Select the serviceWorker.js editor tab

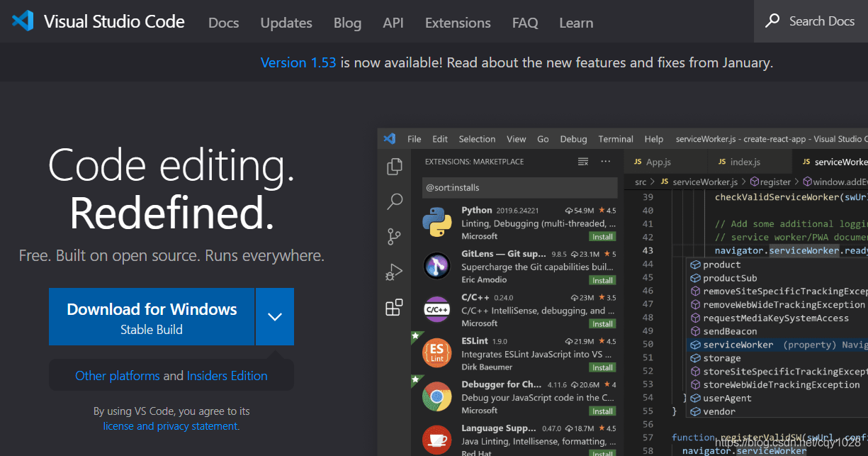[x=831, y=162]
